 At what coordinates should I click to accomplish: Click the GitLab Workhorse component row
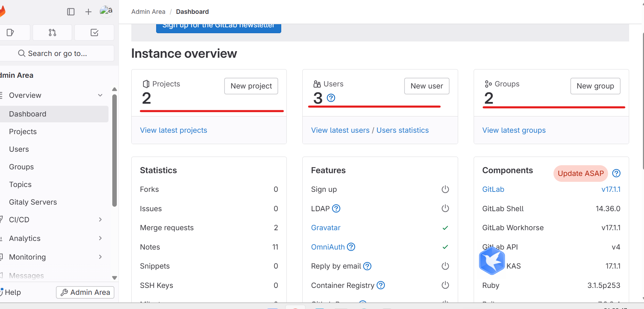(x=551, y=228)
